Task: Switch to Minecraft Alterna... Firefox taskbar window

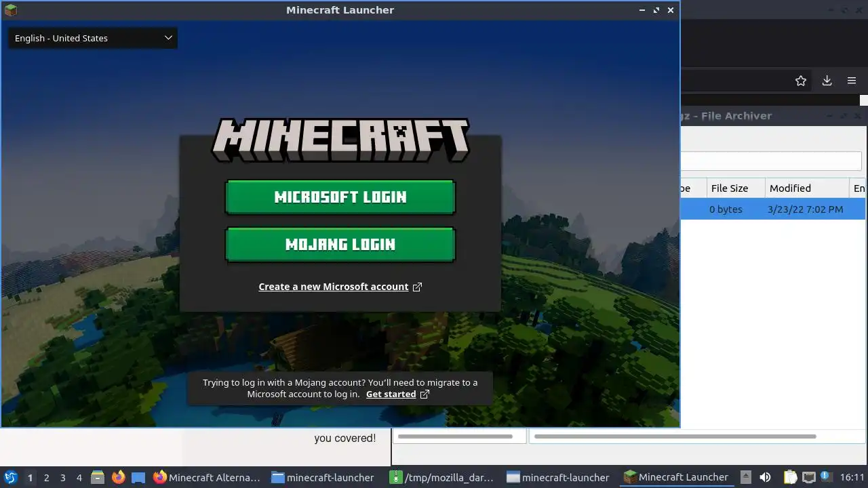Action: [207, 477]
